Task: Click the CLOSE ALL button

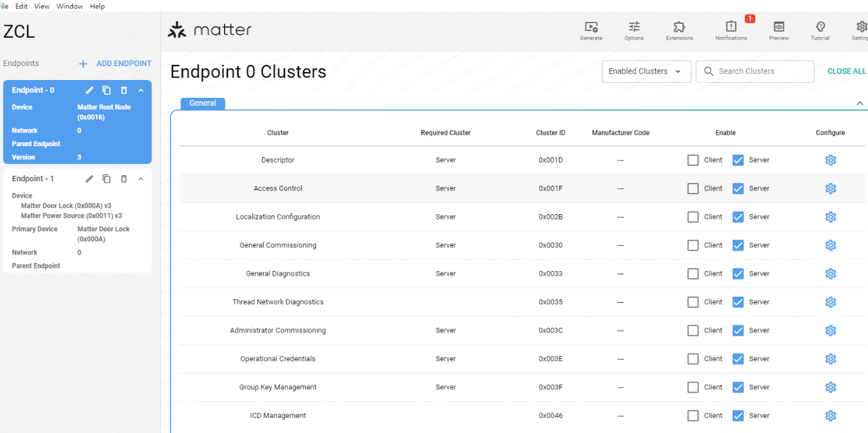Action: (847, 71)
